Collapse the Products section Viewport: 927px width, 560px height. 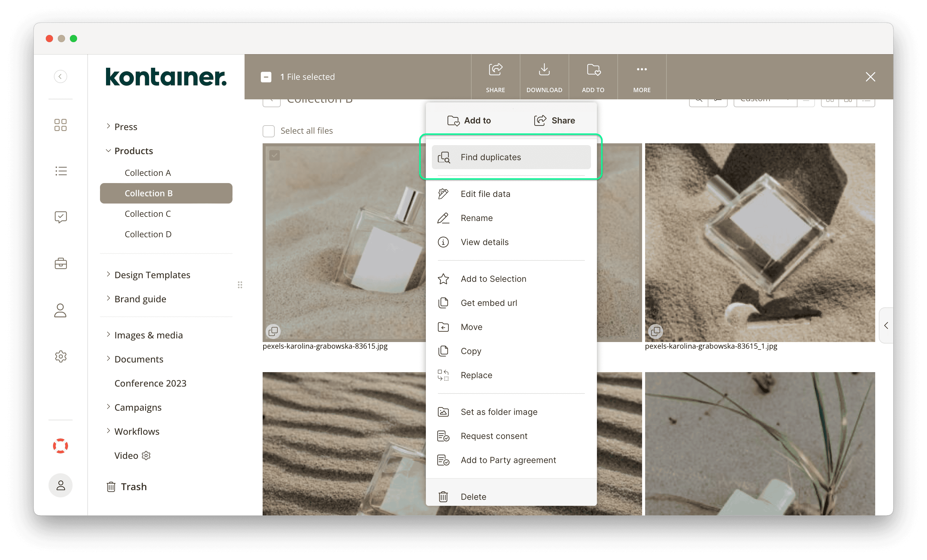[108, 151]
